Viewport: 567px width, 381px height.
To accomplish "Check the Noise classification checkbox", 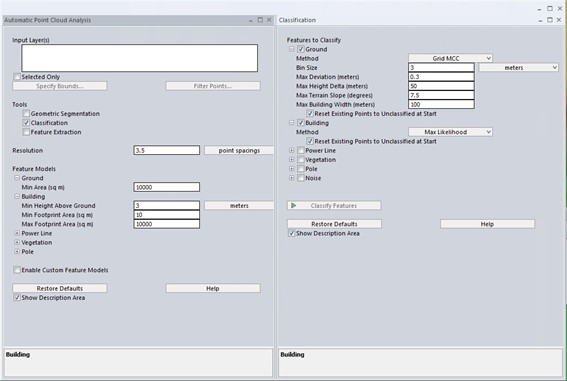I will point(300,178).
